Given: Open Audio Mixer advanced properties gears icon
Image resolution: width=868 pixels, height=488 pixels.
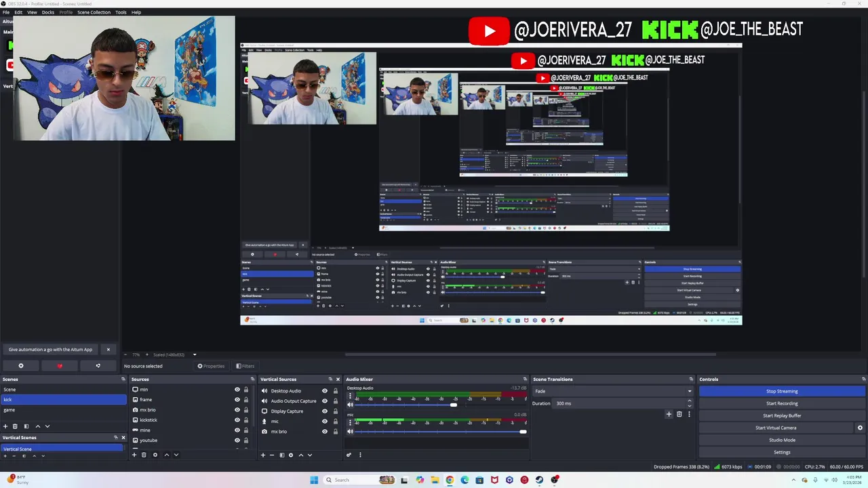Looking at the screenshot, I should [x=349, y=455].
